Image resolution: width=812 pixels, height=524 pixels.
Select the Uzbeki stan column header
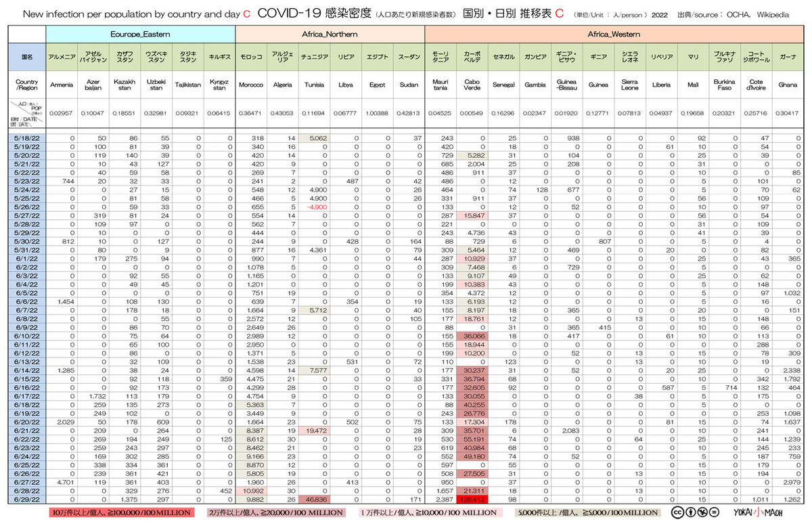pyautogui.click(x=156, y=85)
